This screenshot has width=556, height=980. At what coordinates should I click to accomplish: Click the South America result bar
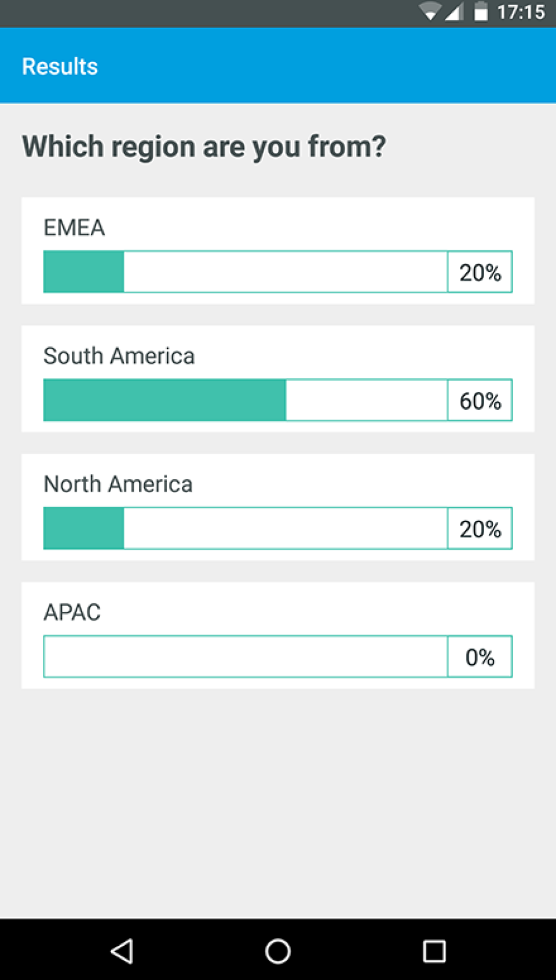(245, 400)
